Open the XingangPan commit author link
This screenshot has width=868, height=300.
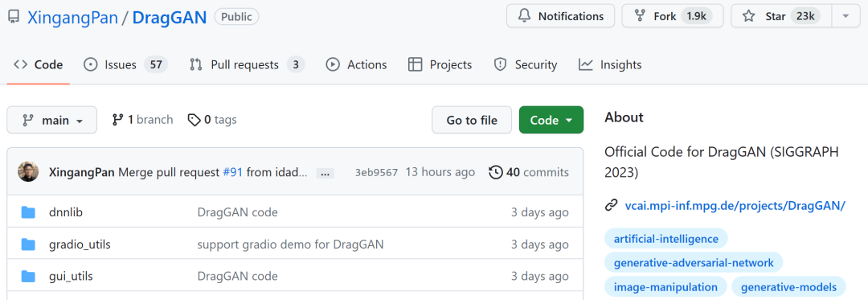81,173
